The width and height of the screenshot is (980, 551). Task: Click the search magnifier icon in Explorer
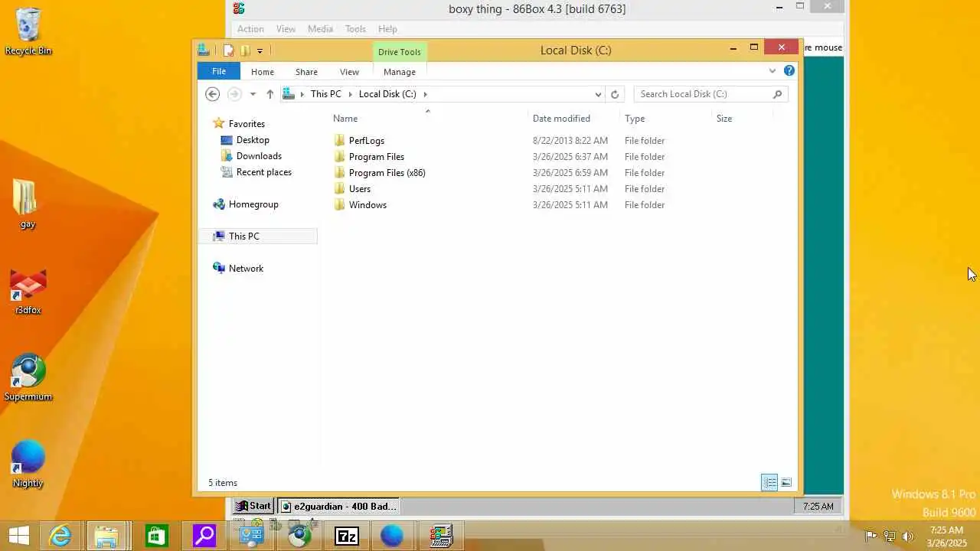point(777,94)
